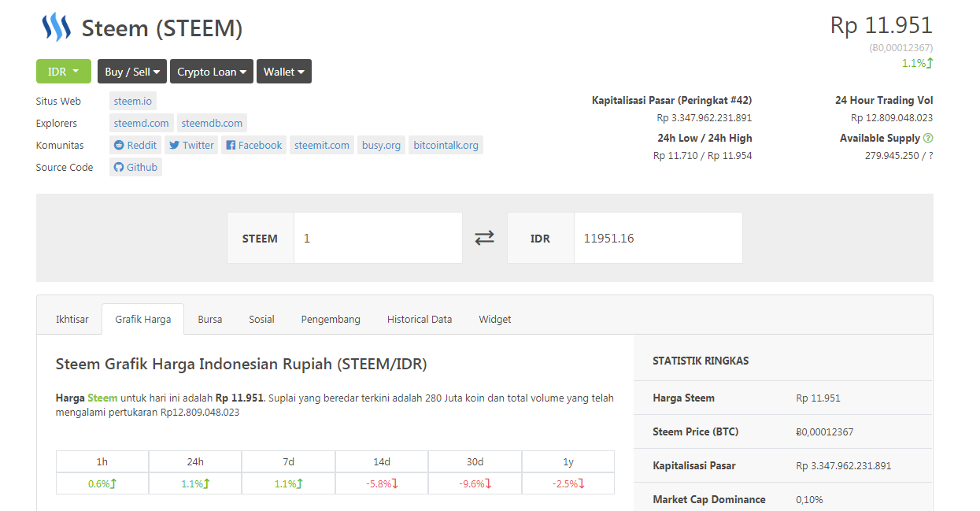Open the steemdb.com explorer link
Screen dimensions: 980x511
tap(212, 123)
